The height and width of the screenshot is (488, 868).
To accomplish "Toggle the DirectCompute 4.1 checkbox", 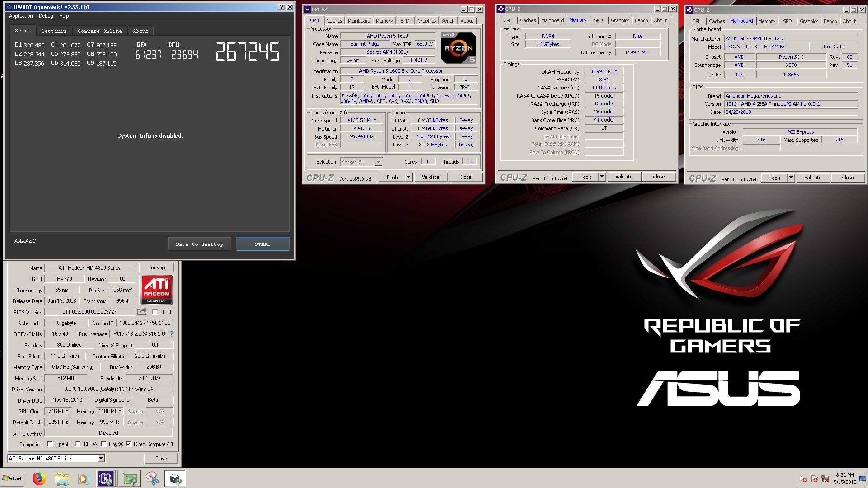I will point(128,444).
